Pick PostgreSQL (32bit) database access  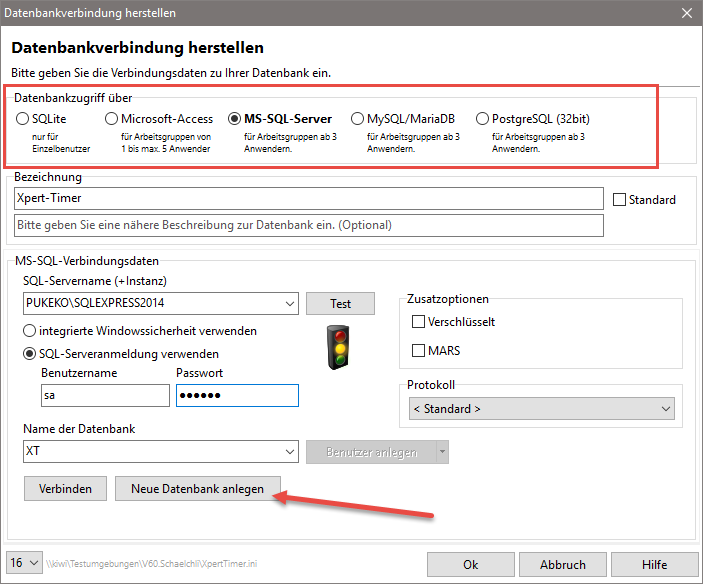[483, 119]
